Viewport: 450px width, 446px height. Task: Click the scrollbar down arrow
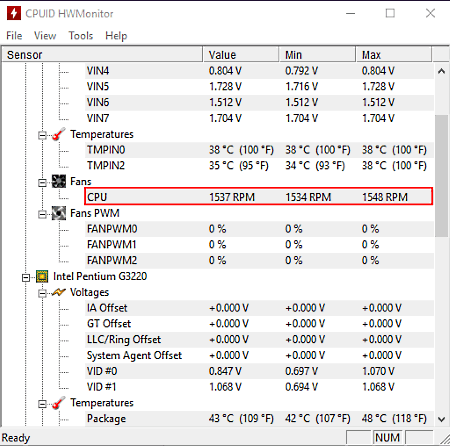tap(441, 419)
